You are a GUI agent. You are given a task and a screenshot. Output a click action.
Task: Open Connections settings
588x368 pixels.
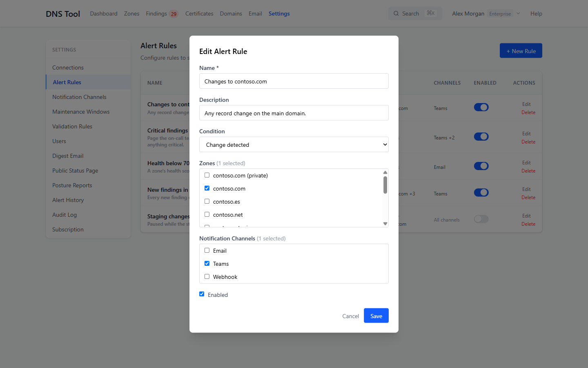[x=88, y=67]
